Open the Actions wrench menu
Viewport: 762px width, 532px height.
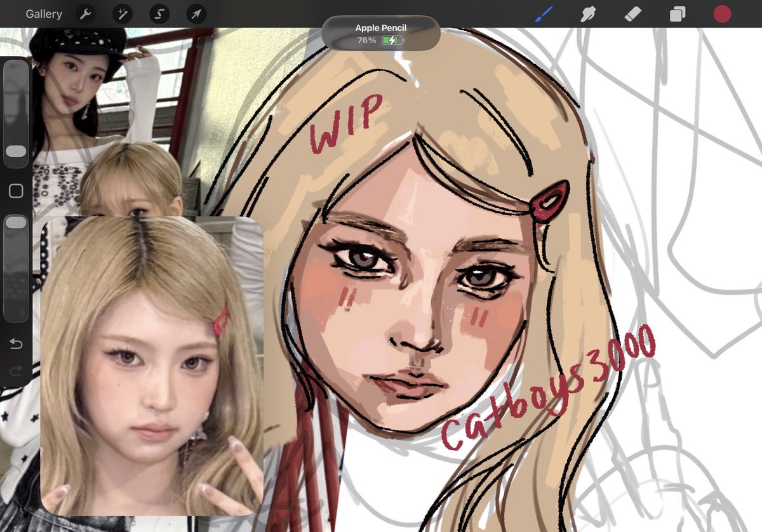pyautogui.click(x=85, y=14)
